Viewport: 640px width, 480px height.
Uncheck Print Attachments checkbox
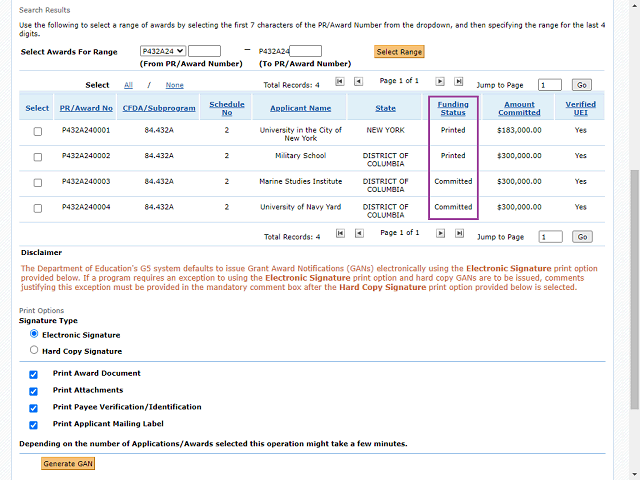34,391
